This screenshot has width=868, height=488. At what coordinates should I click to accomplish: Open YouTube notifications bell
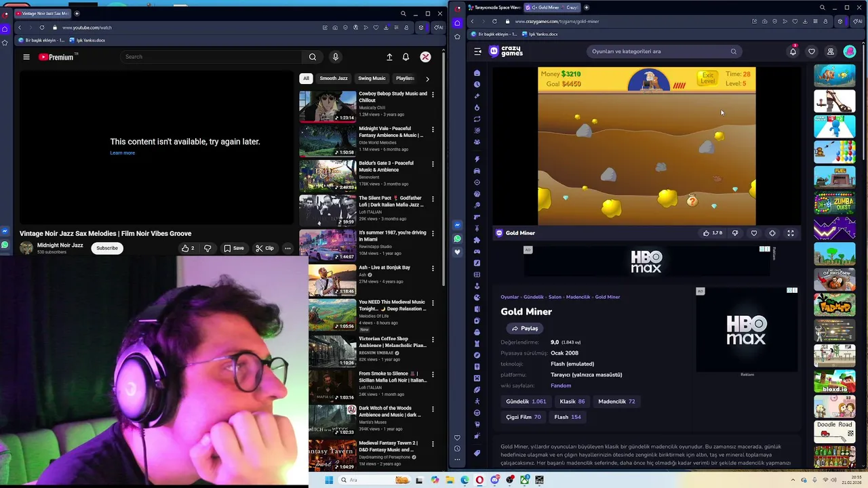point(406,57)
